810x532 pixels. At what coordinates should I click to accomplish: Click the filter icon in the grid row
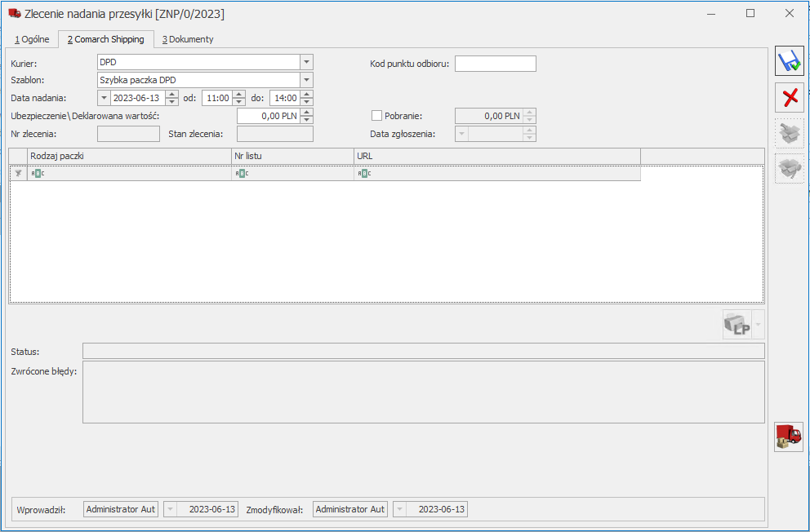[x=19, y=173]
